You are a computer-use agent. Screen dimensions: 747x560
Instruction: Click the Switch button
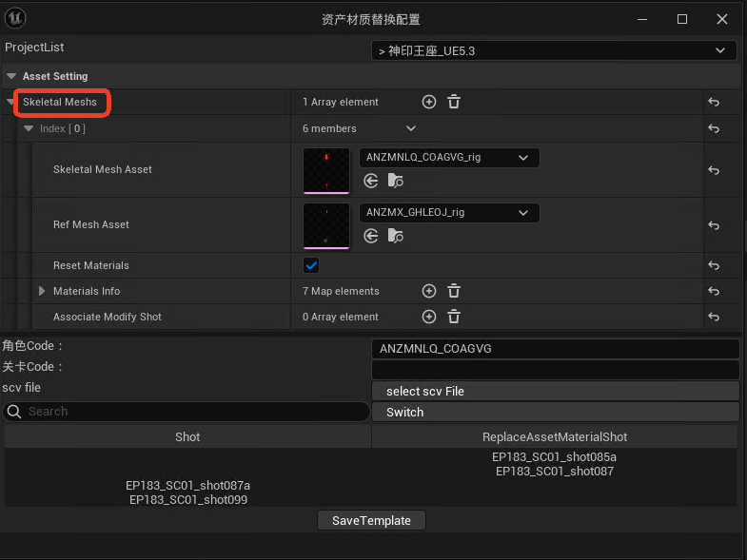[555, 412]
